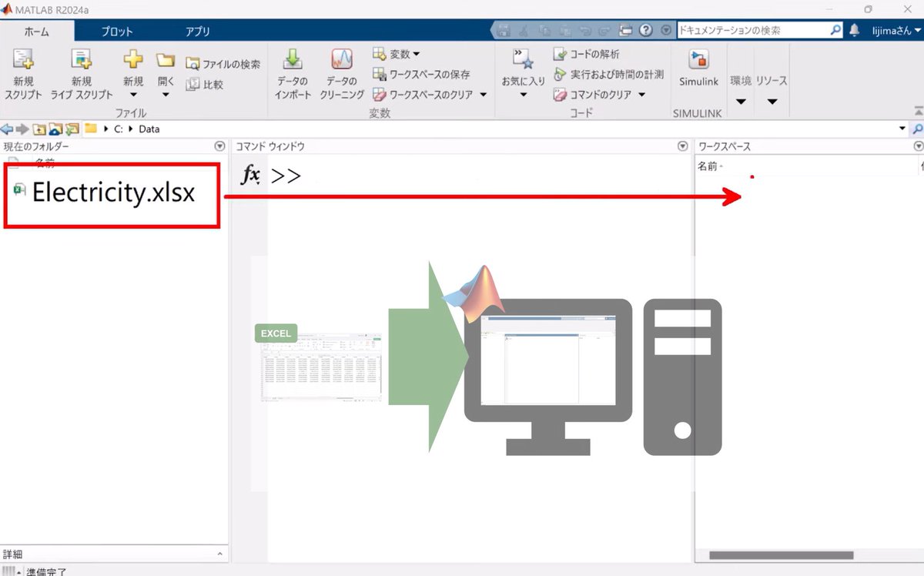924x576 pixels.
Task: Open the address bar history dropdown
Action: (x=902, y=129)
